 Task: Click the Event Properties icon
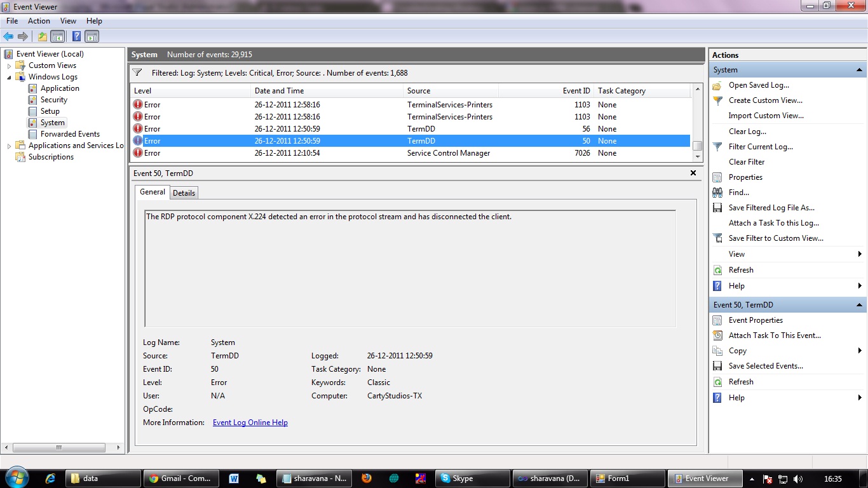pos(717,320)
